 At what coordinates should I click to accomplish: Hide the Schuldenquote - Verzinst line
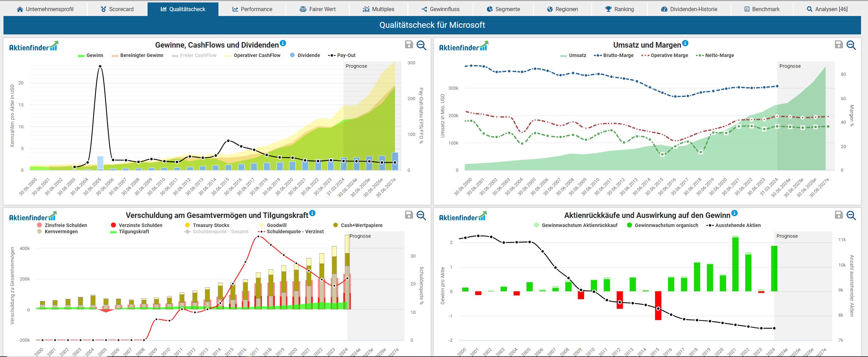[x=291, y=232]
